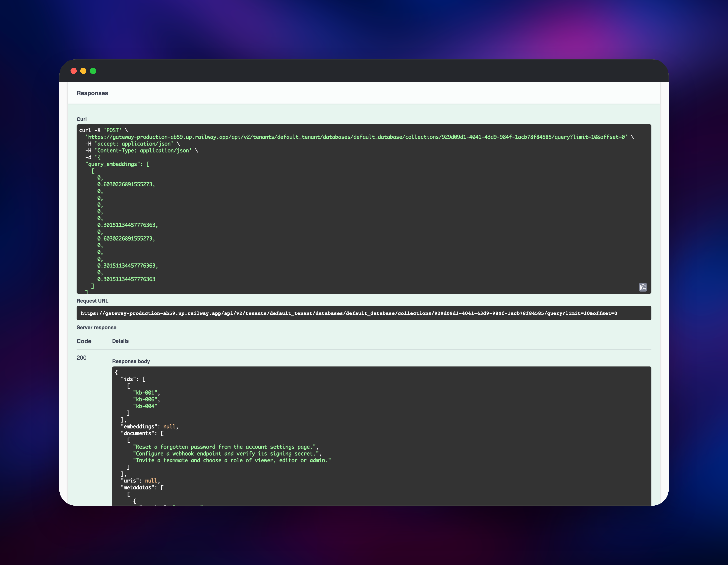Viewport: 728px width, 565px height.
Task: Click the "query_embeddings" key in curl body
Action: click(113, 164)
